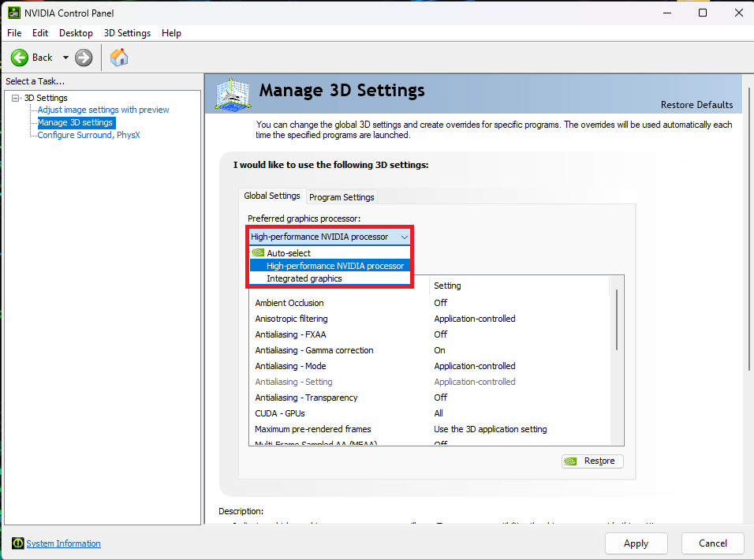Click the NVIDIA icon in the title bar
Image resolution: width=754 pixels, height=560 pixels.
coord(13,12)
